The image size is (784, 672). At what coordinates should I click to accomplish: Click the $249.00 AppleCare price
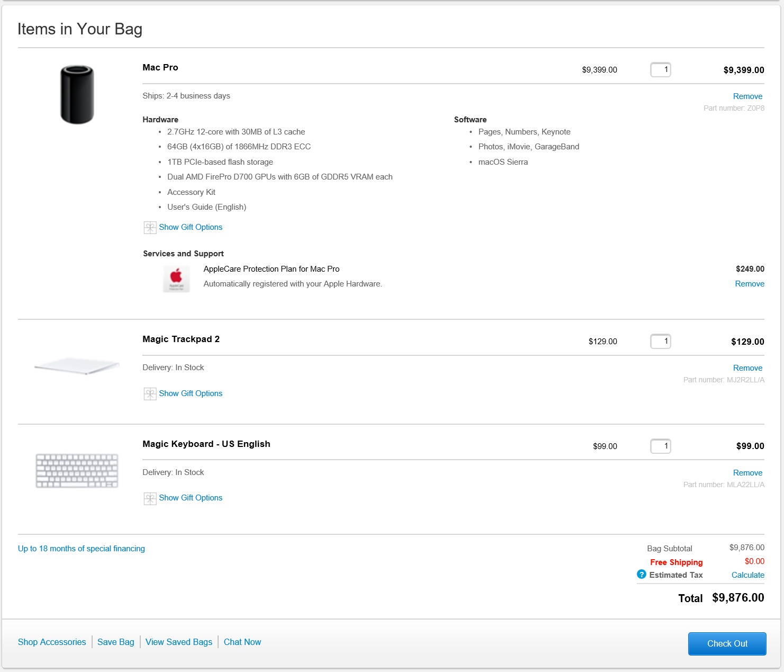click(x=750, y=269)
